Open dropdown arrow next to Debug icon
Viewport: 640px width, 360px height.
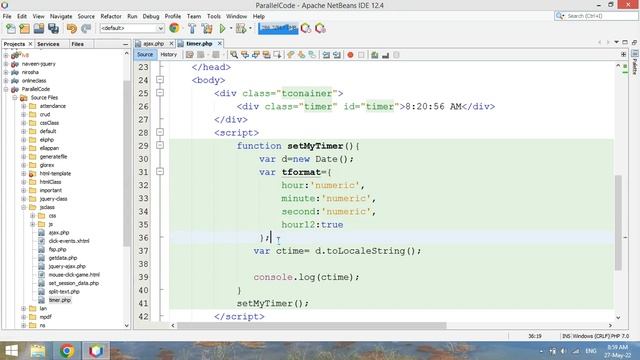click(x=250, y=28)
